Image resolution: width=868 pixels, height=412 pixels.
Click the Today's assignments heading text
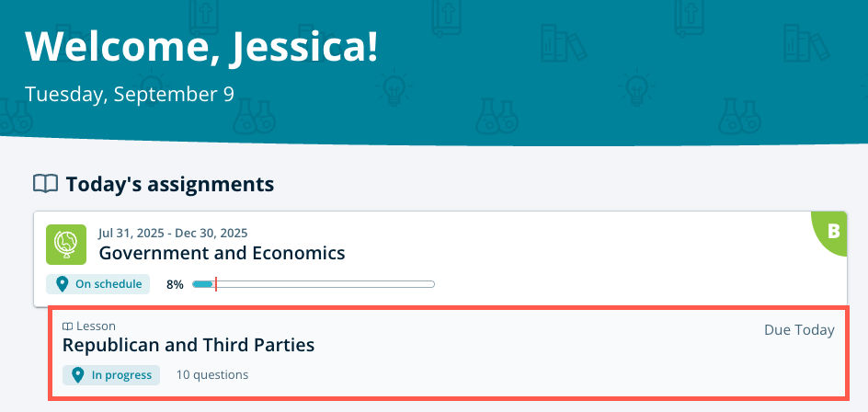point(170,184)
